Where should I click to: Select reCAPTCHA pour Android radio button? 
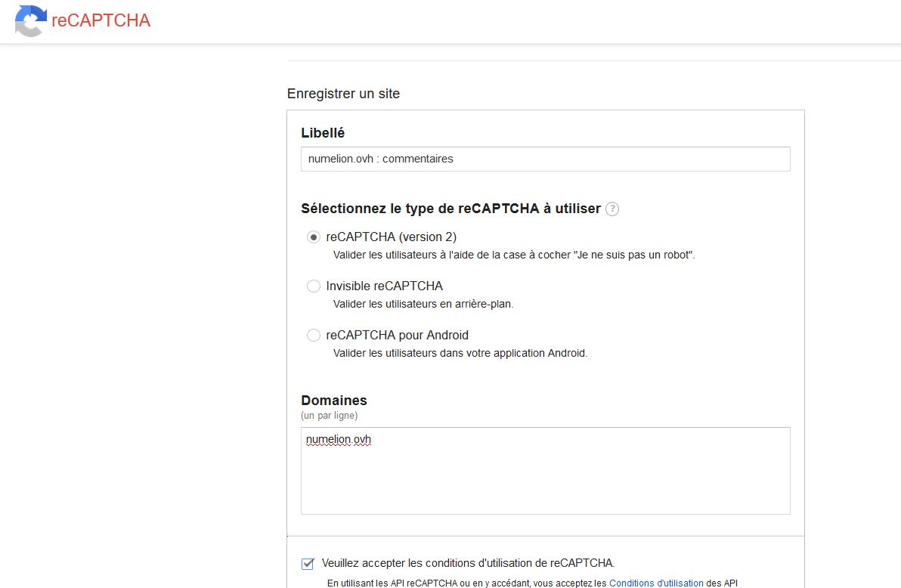tap(313, 335)
